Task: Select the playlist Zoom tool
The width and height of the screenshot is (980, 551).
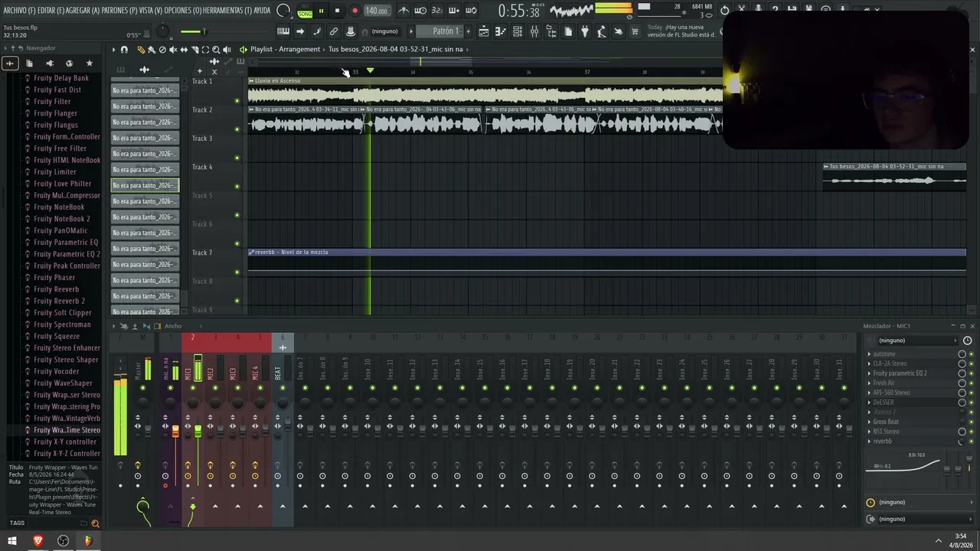Action: click(x=216, y=49)
